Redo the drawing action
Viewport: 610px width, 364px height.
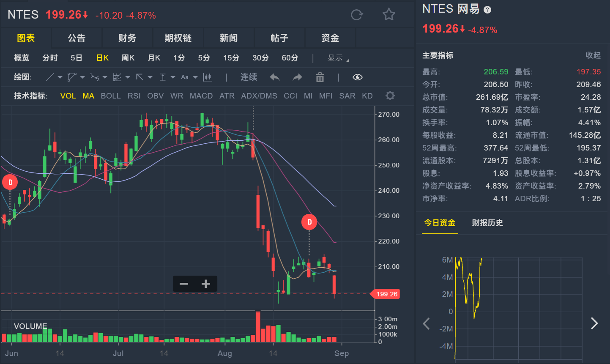[298, 77]
